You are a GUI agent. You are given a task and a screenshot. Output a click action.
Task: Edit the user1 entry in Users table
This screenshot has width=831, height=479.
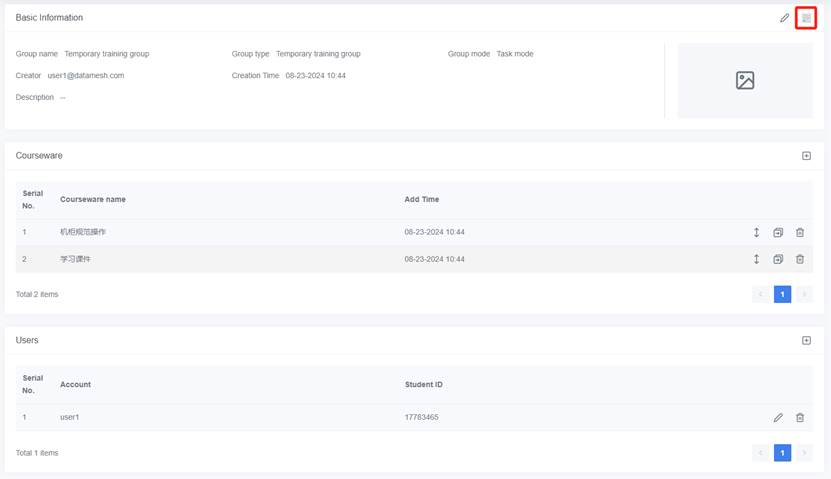[x=778, y=418]
